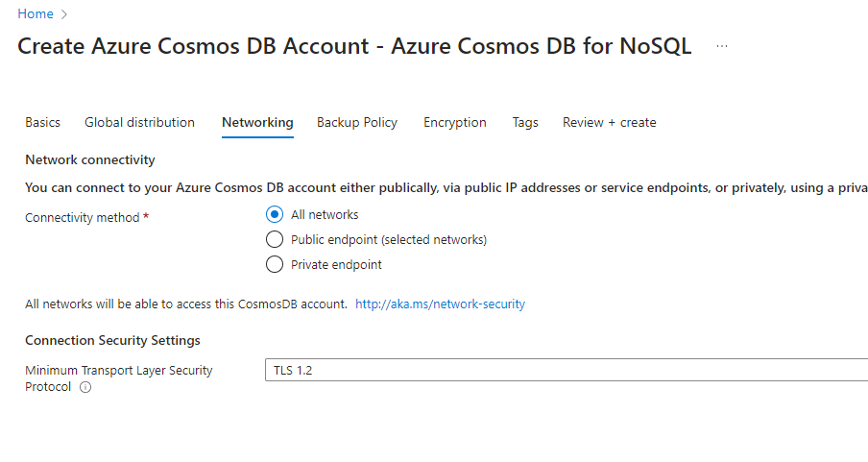The width and height of the screenshot is (868, 462).
Task: Open the Home breadcrumb link
Action: click(36, 13)
